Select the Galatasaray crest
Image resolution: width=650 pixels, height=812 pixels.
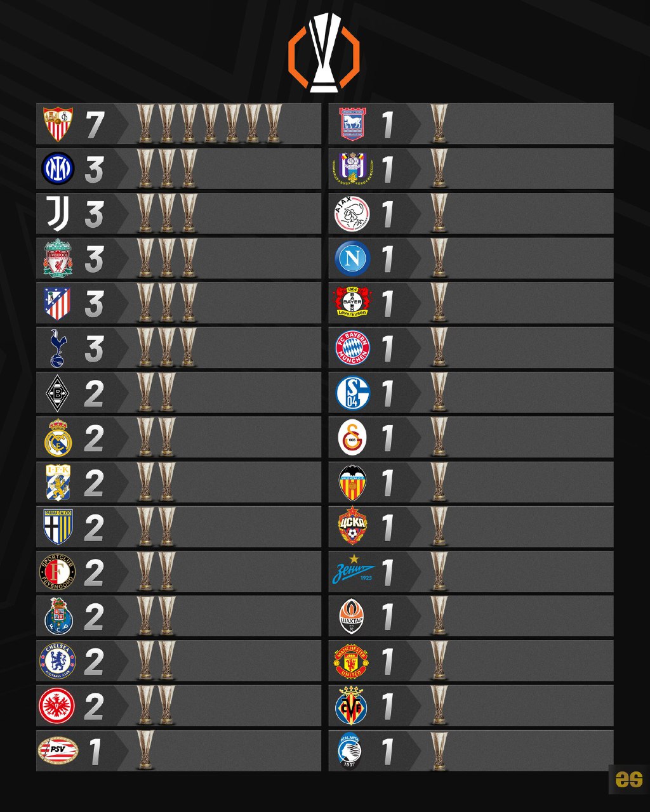pos(352,438)
